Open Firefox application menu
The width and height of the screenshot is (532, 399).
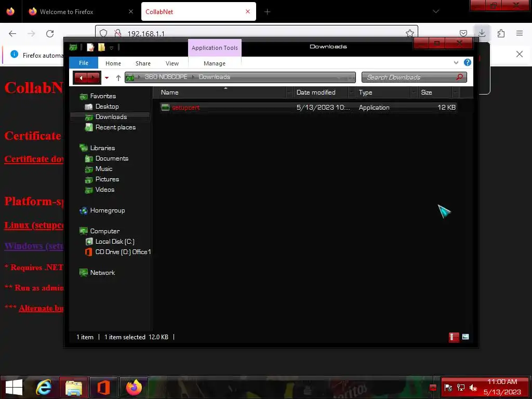click(519, 33)
